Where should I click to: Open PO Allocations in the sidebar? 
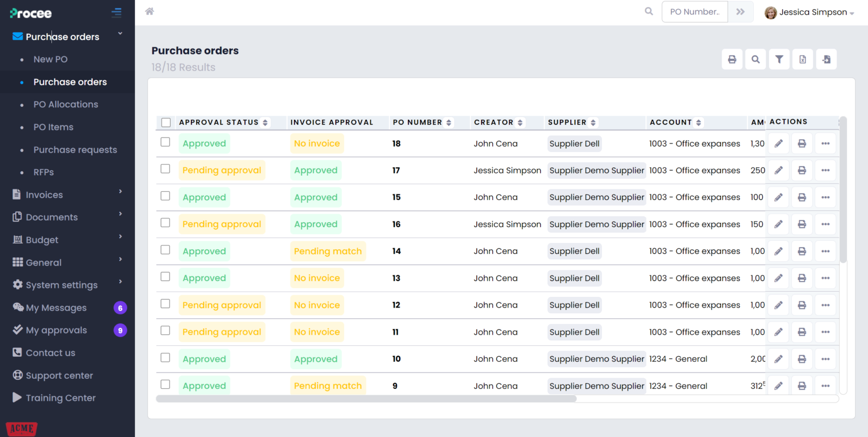click(x=66, y=105)
